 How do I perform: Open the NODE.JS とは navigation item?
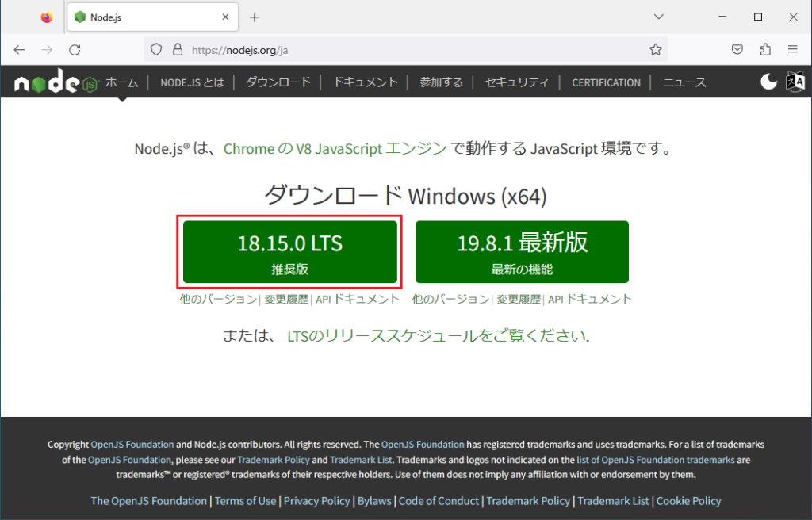point(192,82)
